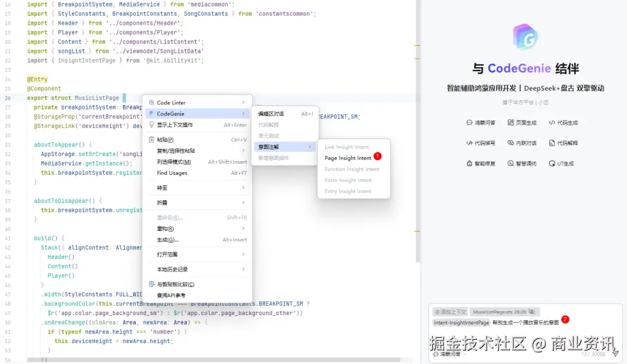Open the 代码续写 feature shortcut
627x364 pixels.
coord(481,143)
